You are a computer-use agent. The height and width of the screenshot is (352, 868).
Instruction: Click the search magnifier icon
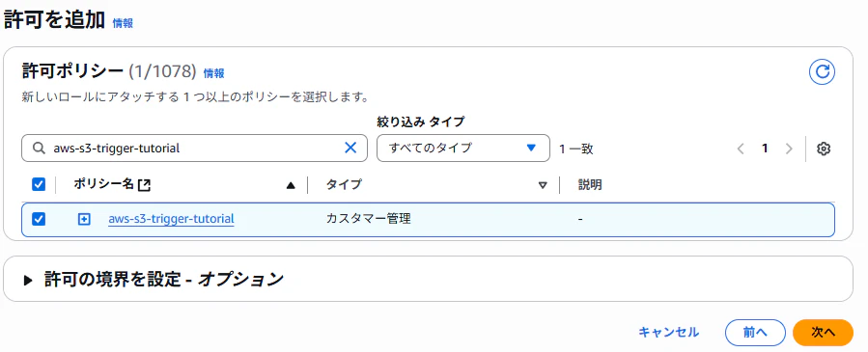39,149
